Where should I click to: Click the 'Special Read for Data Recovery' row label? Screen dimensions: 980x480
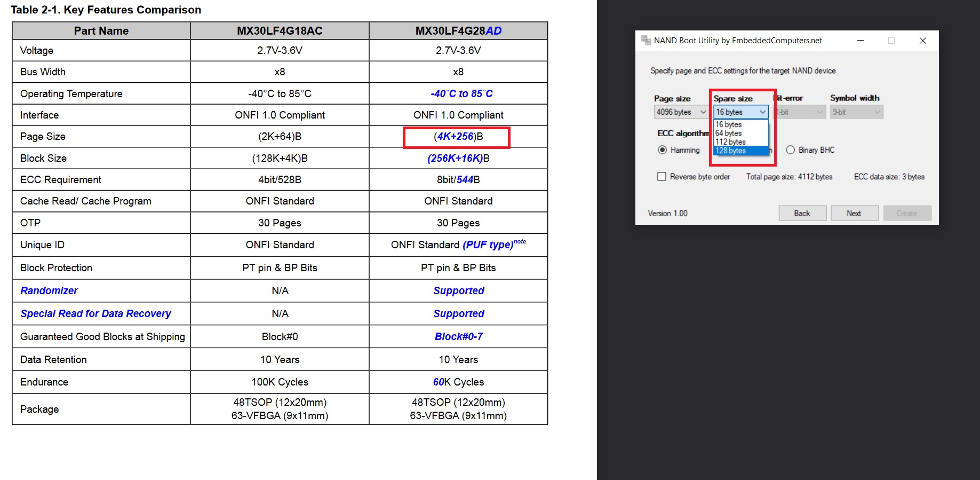[x=95, y=313]
